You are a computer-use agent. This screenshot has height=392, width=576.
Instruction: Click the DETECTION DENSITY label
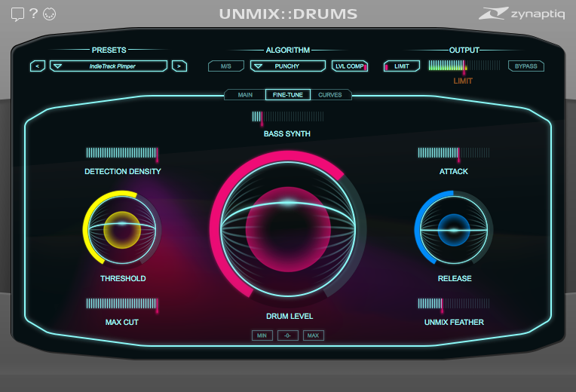123,172
